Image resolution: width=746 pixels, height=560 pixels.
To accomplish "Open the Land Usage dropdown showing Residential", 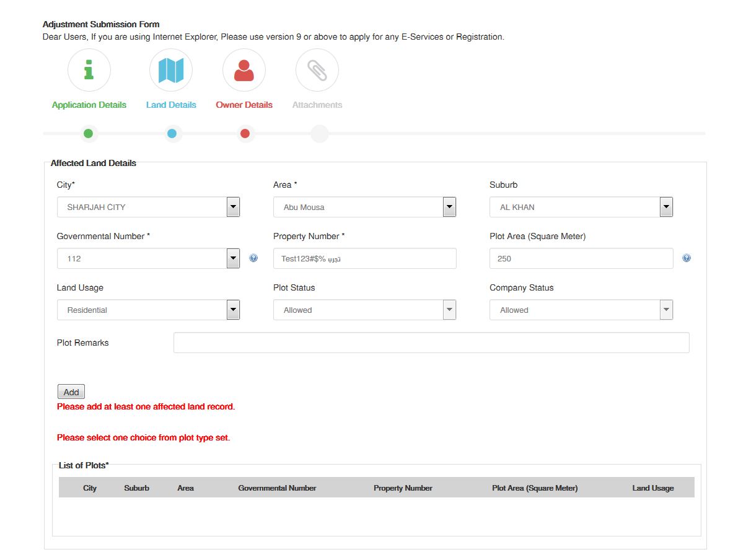I will [148, 310].
